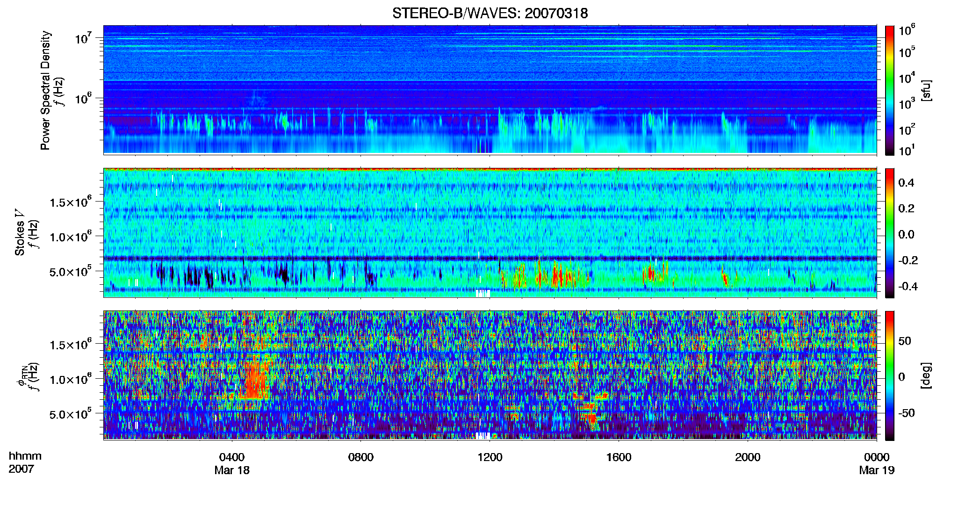This screenshot has width=980, height=505.
Task: Click the φRTN degrees color bar
Action: click(890, 375)
